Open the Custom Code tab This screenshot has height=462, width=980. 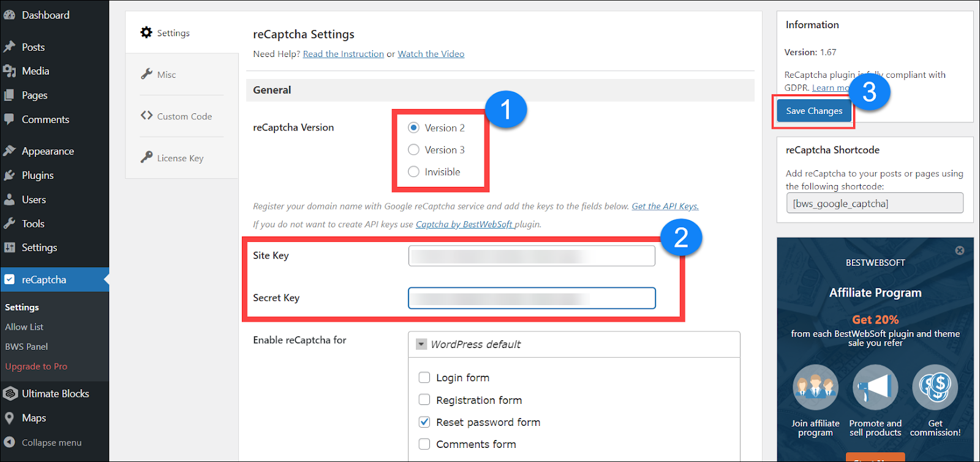coord(184,116)
